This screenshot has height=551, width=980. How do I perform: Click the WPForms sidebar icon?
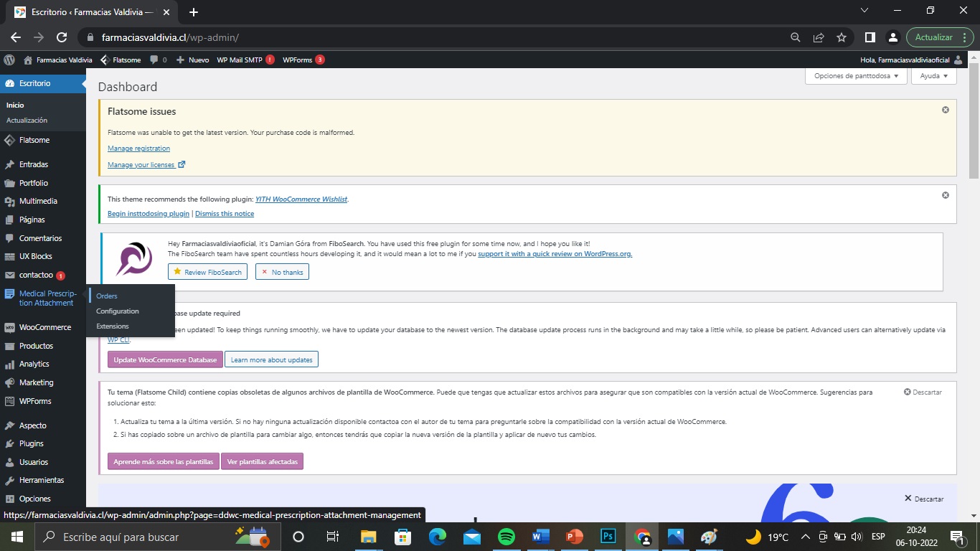tap(9, 401)
